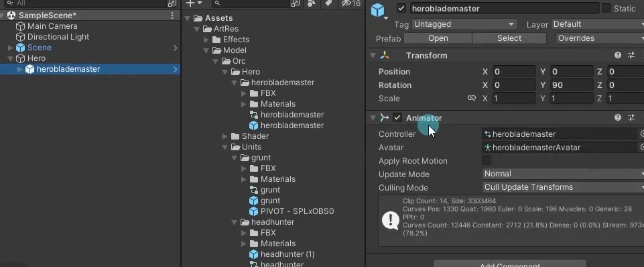Click the Rotation Y field showing 90
The width and height of the screenshot is (644, 267).
[x=572, y=85]
